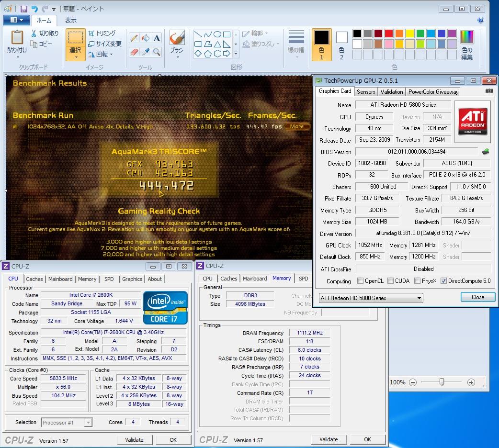Screen dimensions: 499x448
Task: Click the Crop (トリミング) tool
Action: [x=102, y=33]
